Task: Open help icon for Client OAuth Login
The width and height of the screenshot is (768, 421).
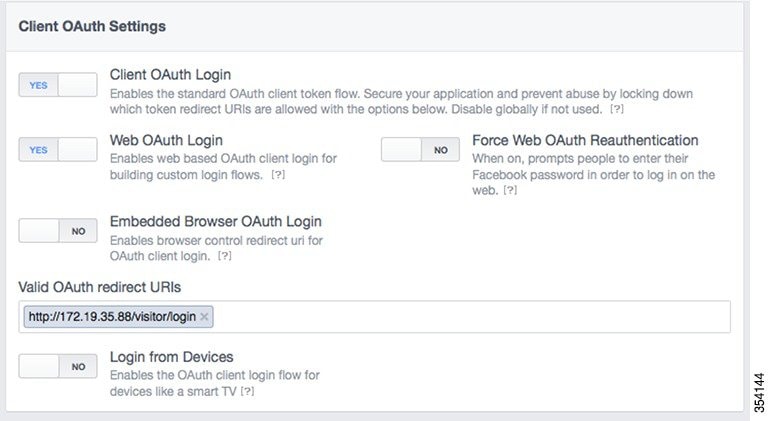Action: (618, 108)
